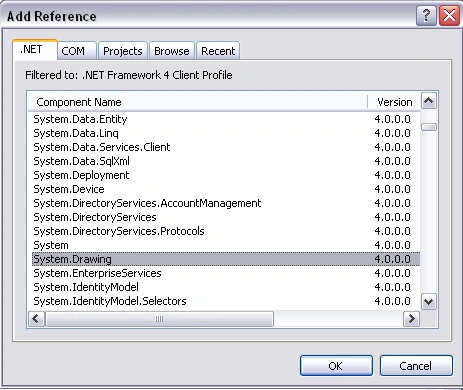Select System.DirectoryServices.Protocols entry
The height and width of the screenshot is (390, 463).
226,231
